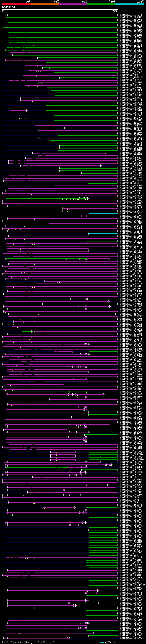Click the UniRef100_Q0J9Q1 row label
The image size is (146, 644).
[131, 88]
